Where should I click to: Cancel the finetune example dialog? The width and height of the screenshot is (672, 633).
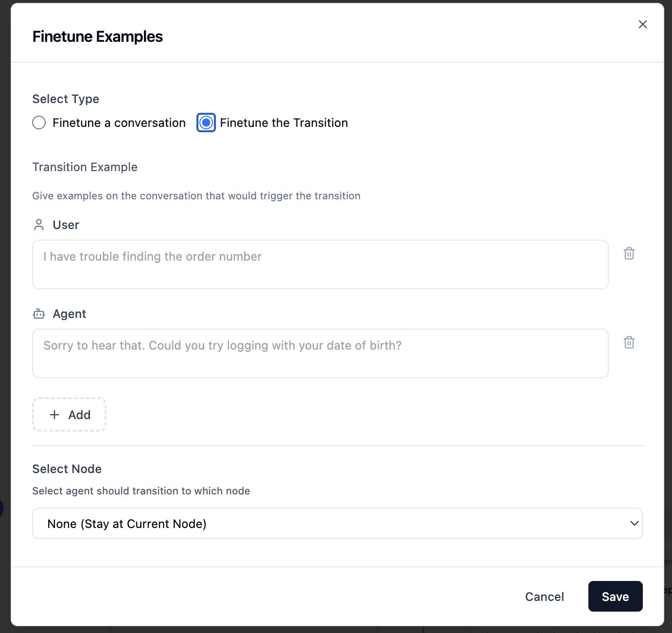point(544,597)
